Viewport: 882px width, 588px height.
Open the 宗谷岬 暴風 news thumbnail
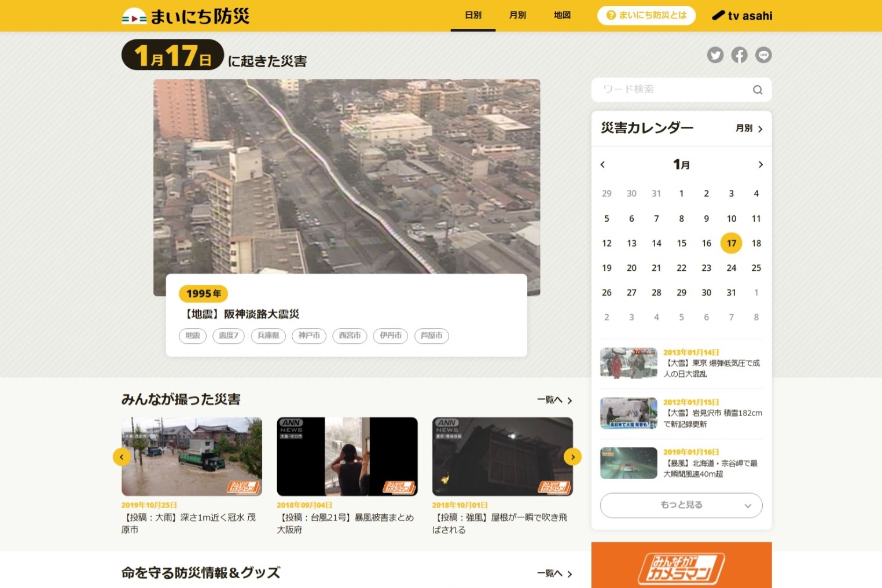pyautogui.click(x=629, y=463)
